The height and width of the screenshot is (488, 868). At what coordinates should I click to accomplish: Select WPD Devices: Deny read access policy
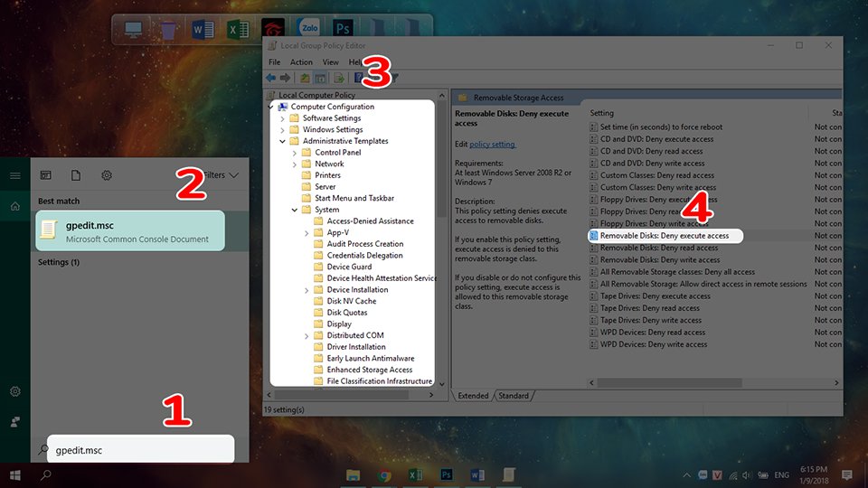click(653, 332)
